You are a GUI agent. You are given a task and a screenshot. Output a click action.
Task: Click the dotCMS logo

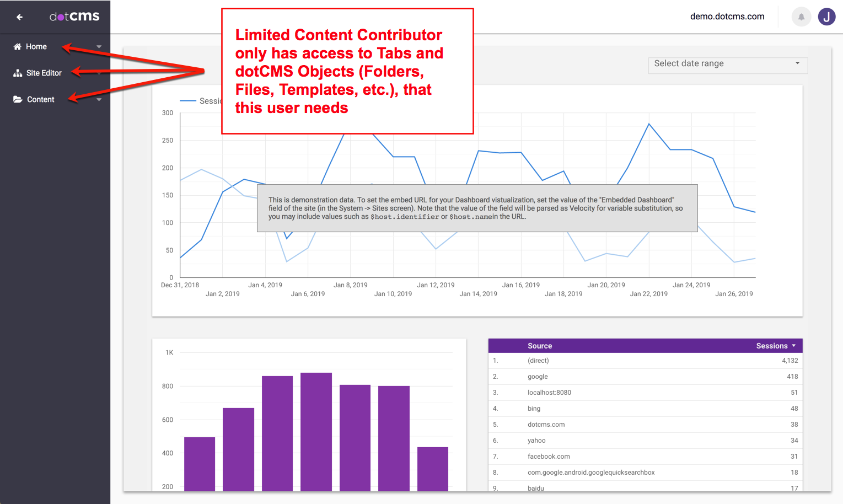[x=74, y=17]
